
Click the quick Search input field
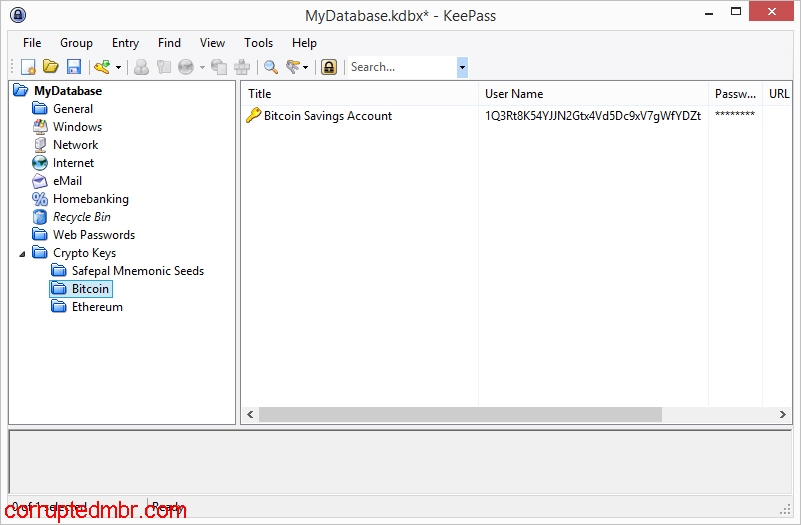[x=403, y=67]
